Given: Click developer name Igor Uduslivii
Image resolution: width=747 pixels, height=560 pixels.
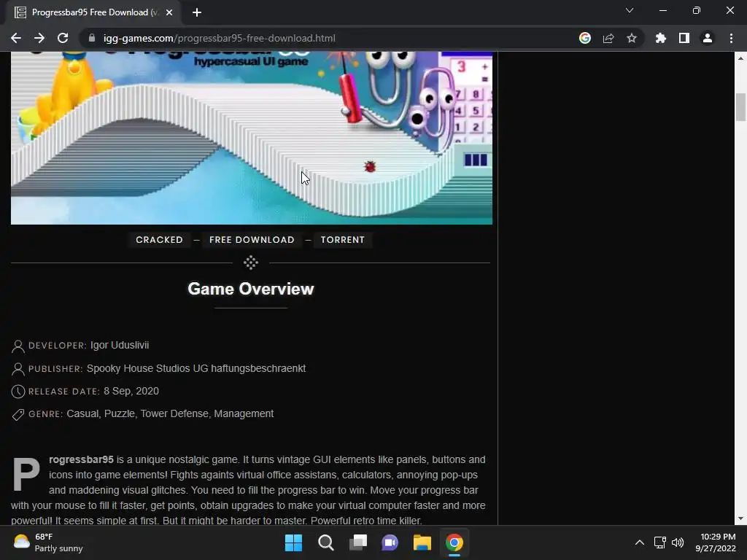Looking at the screenshot, I should [120, 345].
